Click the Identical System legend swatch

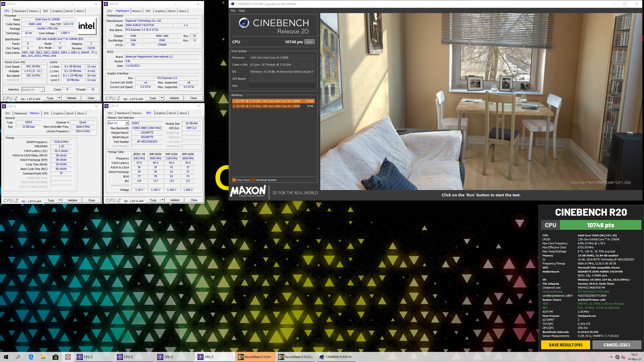(x=253, y=180)
